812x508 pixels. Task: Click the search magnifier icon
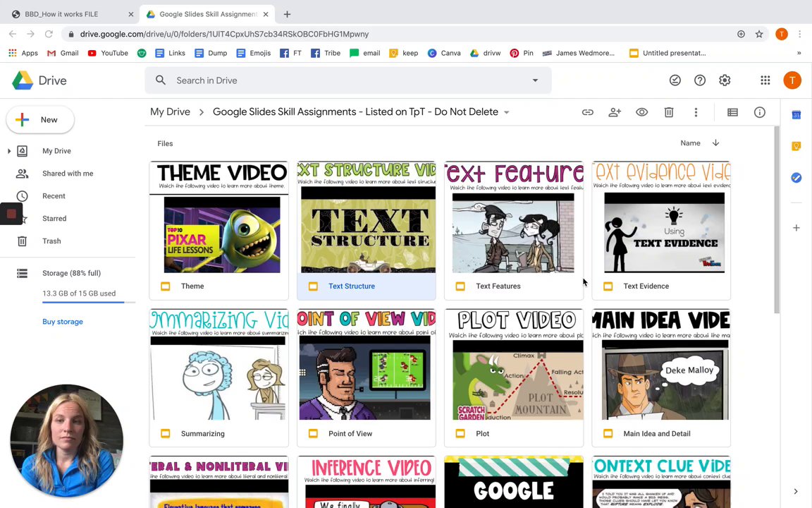pyautogui.click(x=161, y=80)
